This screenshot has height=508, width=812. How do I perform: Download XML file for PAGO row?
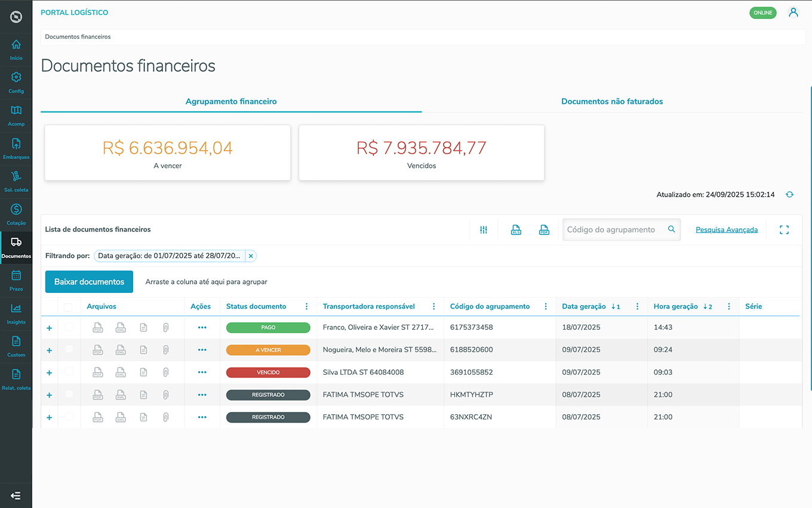coord(121,328)
